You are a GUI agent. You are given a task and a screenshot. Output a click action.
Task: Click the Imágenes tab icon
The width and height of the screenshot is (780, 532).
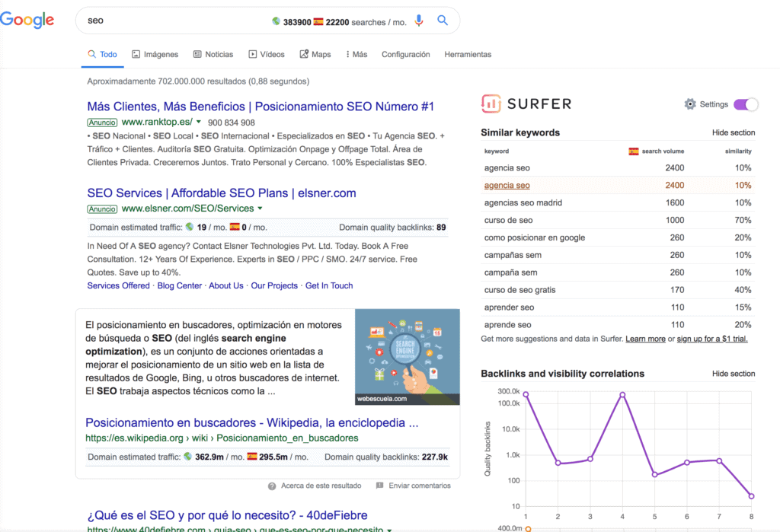pyautogui.click(x=136, y=54)
